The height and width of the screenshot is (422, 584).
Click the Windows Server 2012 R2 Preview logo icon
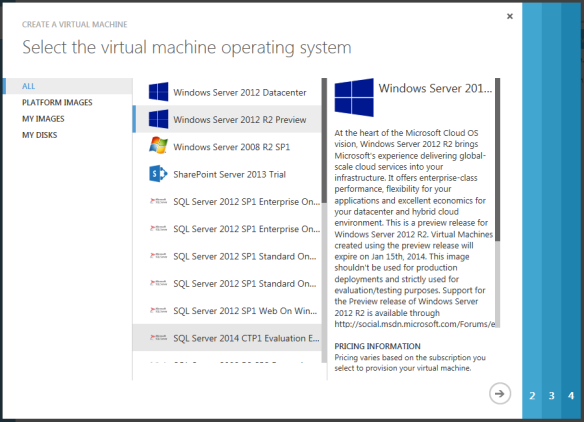158,119
